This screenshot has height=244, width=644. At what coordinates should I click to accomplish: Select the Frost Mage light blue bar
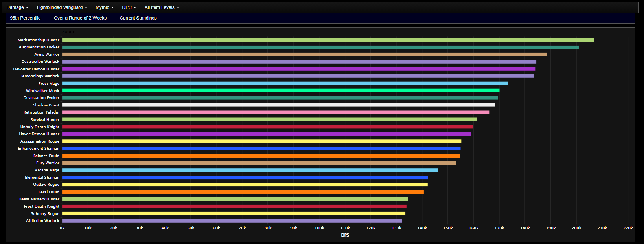285,83
